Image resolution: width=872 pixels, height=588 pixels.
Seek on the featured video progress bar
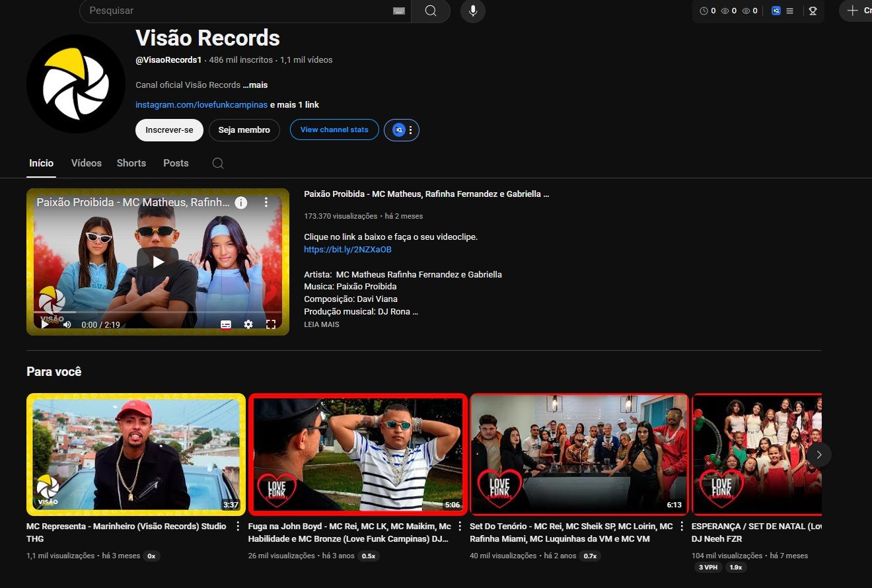(x=158, y=312)
